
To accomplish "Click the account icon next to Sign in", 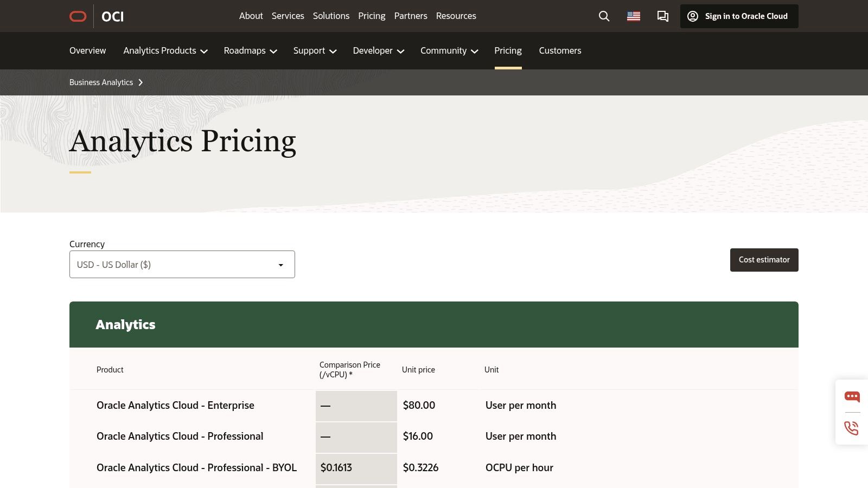I will [x=692, y=16].
